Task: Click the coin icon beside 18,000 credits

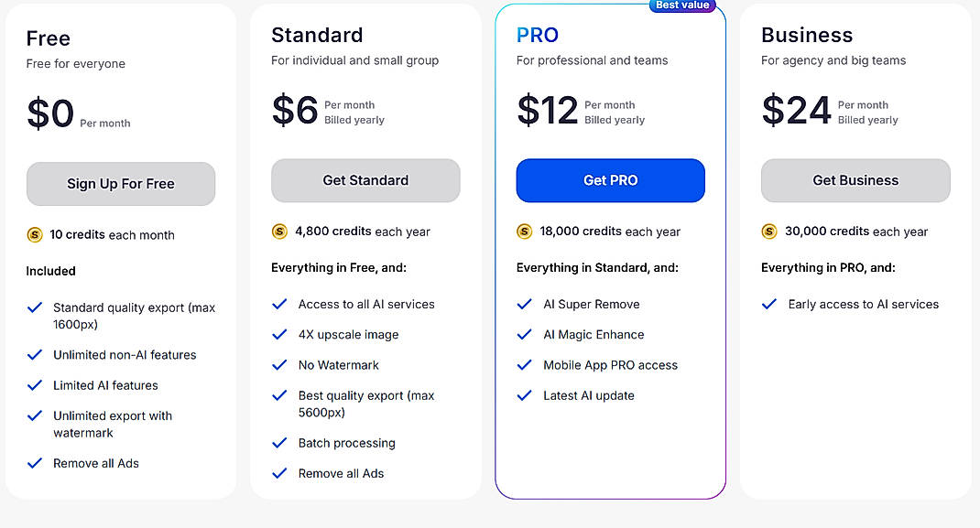Action: (524, 232)
